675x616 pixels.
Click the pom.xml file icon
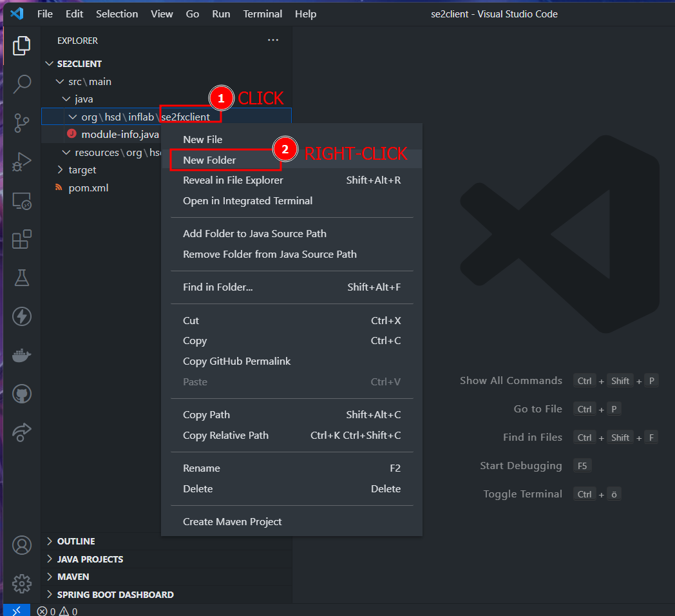[59, 188]
